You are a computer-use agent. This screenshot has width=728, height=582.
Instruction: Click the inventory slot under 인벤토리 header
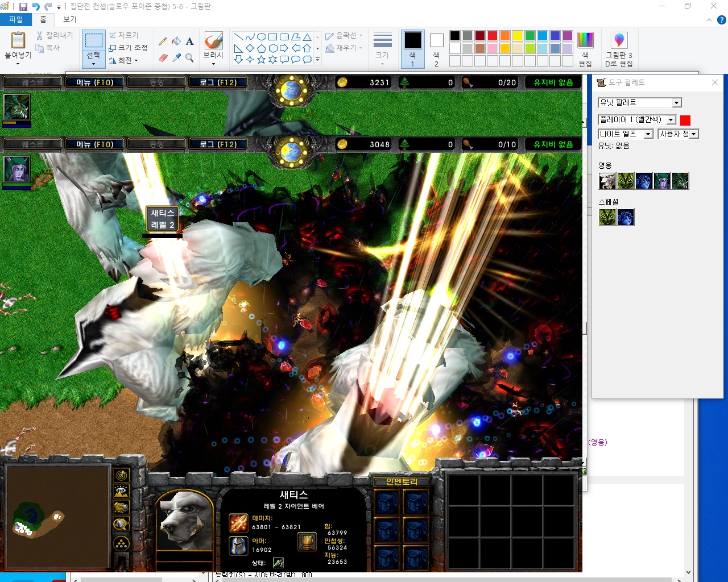[x=387, y=503]
